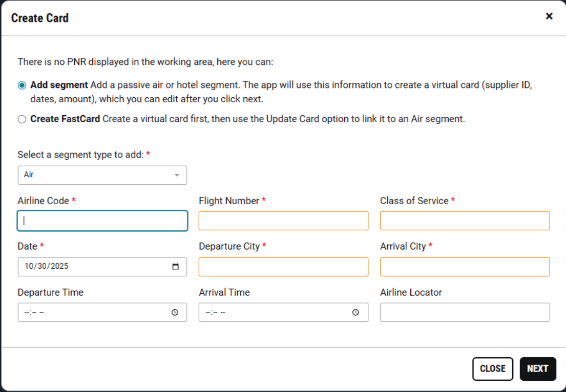Proceed with the NEXT button
The image size is (566, 392).
pos(538,369)
